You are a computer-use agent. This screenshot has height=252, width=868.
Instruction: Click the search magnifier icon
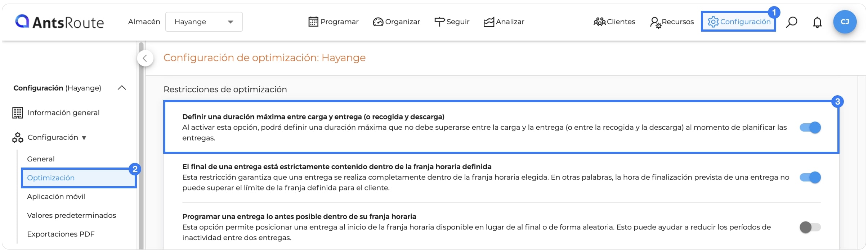pos(791,22)
